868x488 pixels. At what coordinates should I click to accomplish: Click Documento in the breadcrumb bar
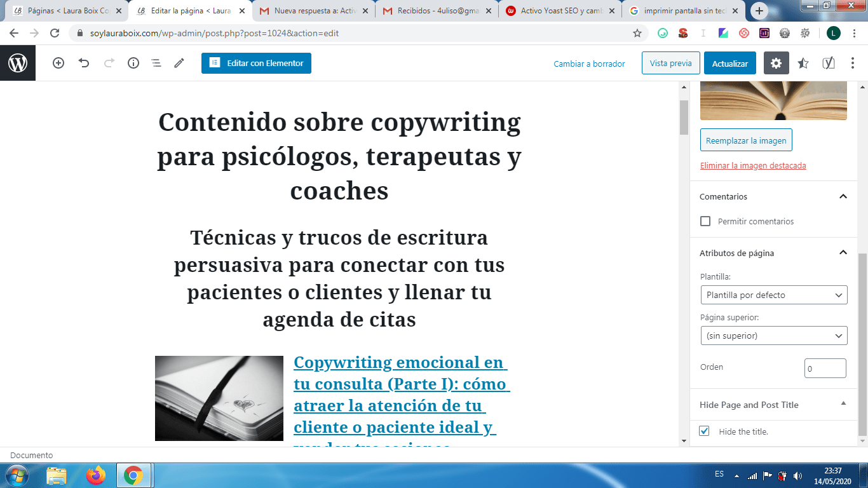pos(32,455)
